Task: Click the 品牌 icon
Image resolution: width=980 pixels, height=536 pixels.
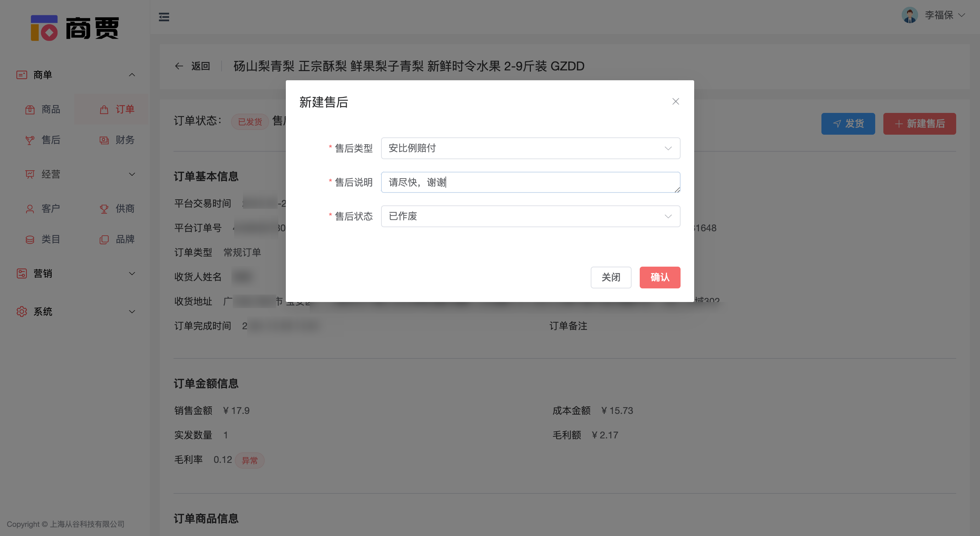Action: tap(104, 239)
